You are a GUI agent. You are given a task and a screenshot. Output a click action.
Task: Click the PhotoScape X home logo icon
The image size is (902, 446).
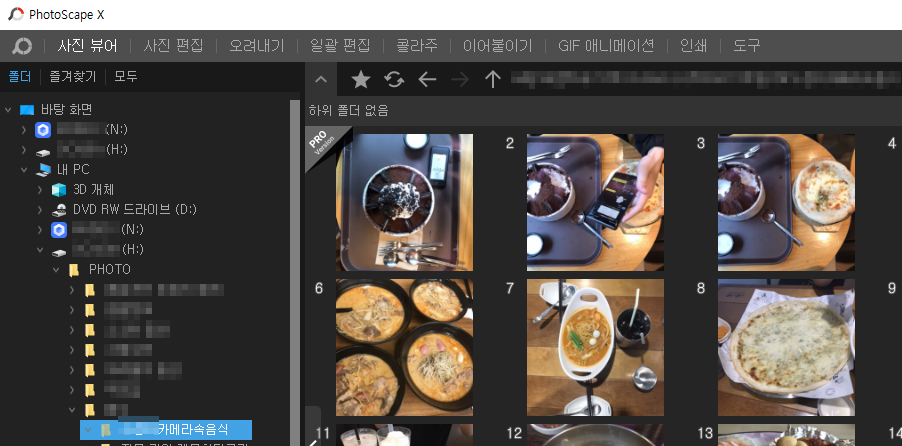click(22, 46)
